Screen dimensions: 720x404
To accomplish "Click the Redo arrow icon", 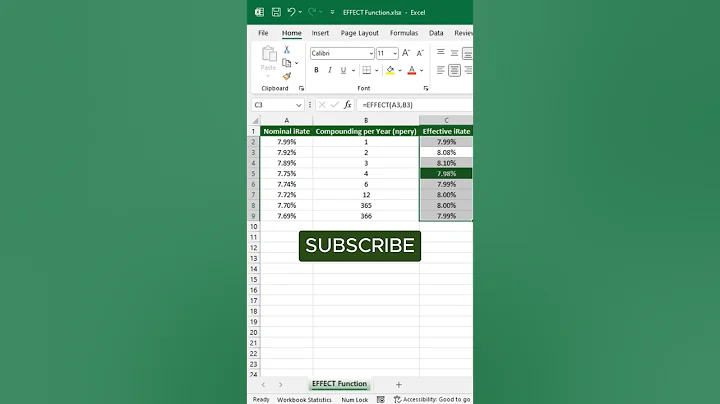I will (312, 12).
